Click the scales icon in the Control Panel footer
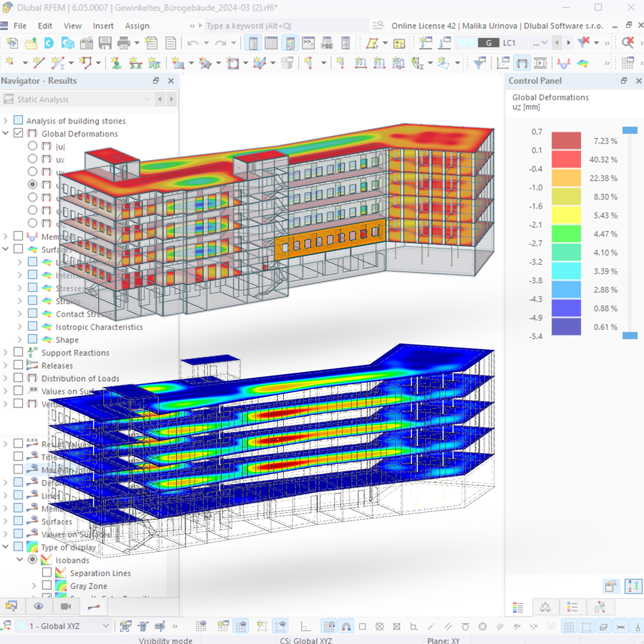The height and width of the screenshot is (644, 644). (x=546, y=607)
